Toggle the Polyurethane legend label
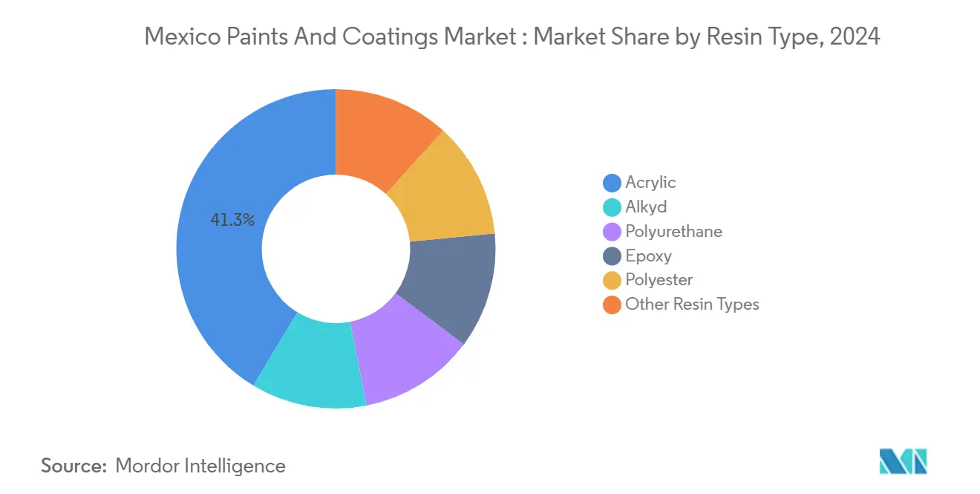980x494 pixels. coord(673,231)
